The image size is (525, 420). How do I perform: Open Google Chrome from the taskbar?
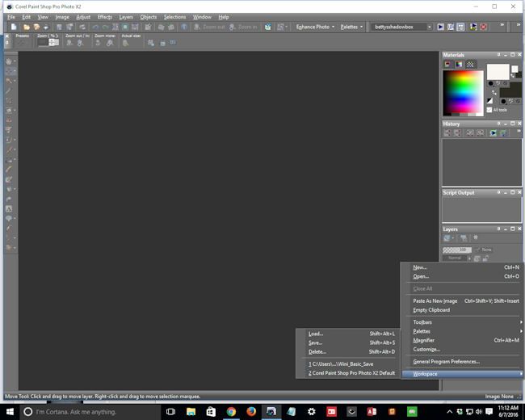(231, 411)
